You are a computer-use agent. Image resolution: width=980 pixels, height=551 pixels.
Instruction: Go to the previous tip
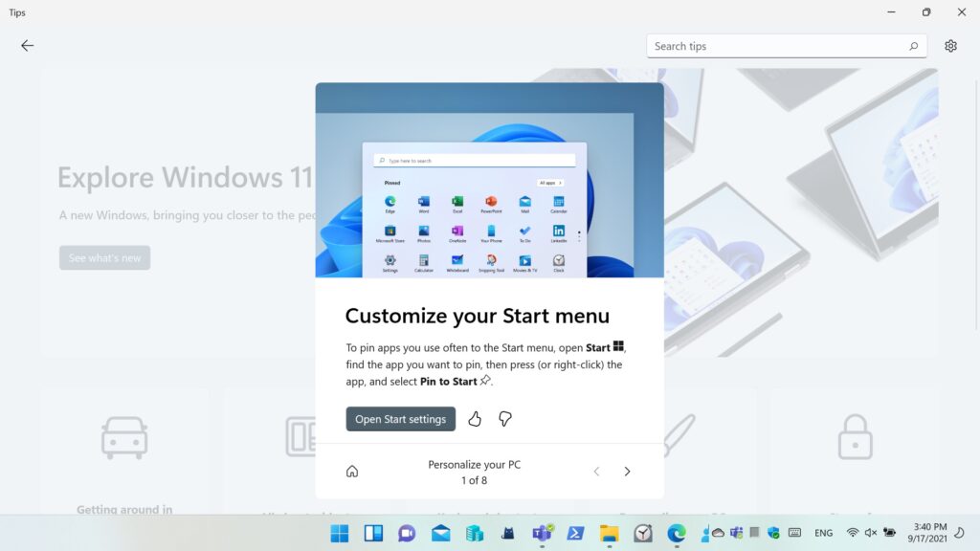(x=596, y=472)
